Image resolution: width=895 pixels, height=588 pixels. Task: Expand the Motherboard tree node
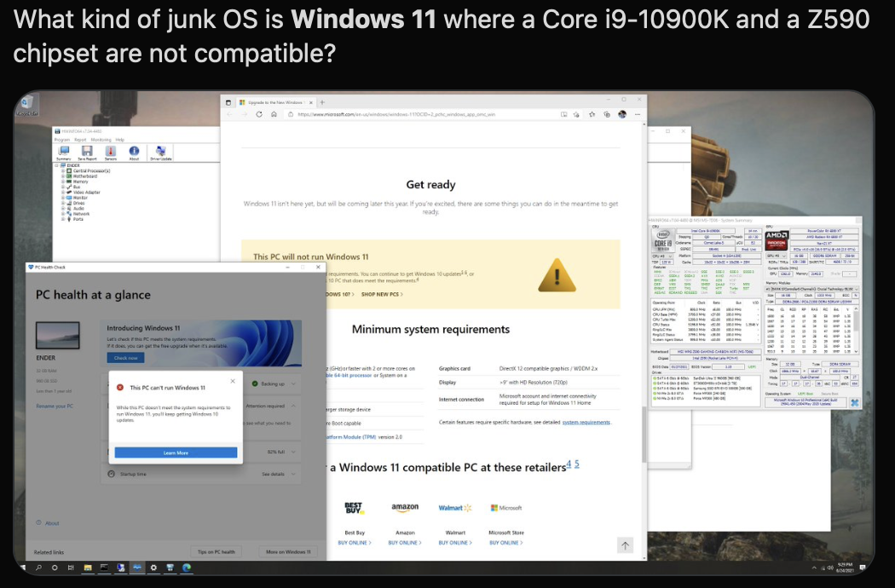[63, 176]
